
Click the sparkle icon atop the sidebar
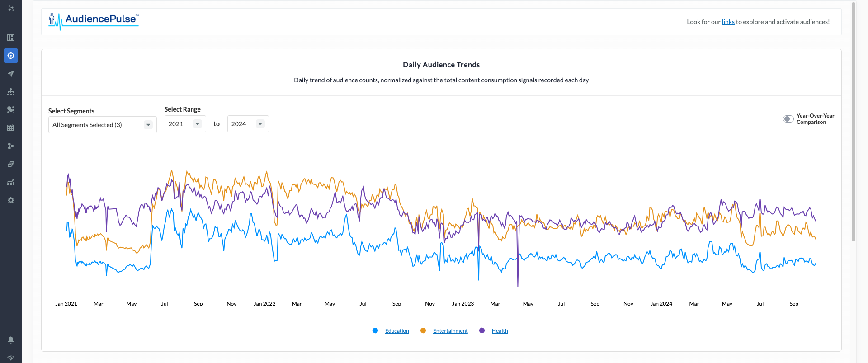pyautogui.click(x=11, y=8)
